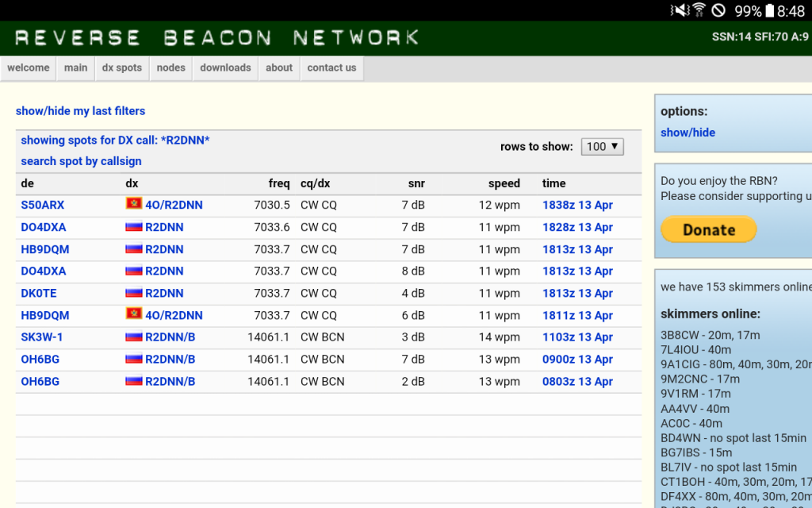This screenshot has width=812, height=508.
Task: Click frequency 14061.1 in the SK3W-1 row
Action: [268, 337]
